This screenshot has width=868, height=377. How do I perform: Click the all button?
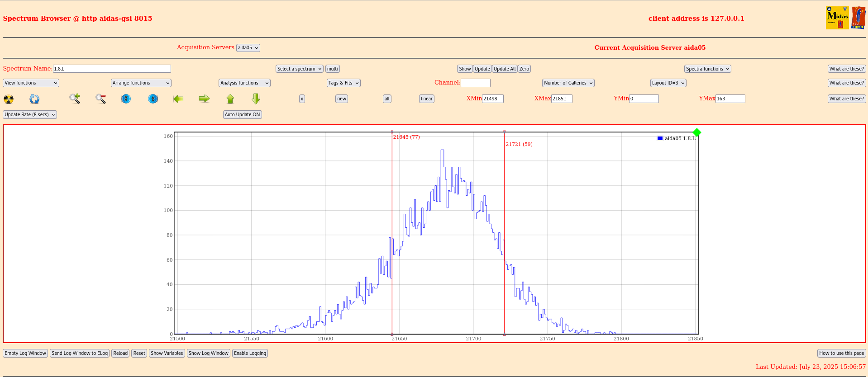pyautogui.click(x=387, y=99)
